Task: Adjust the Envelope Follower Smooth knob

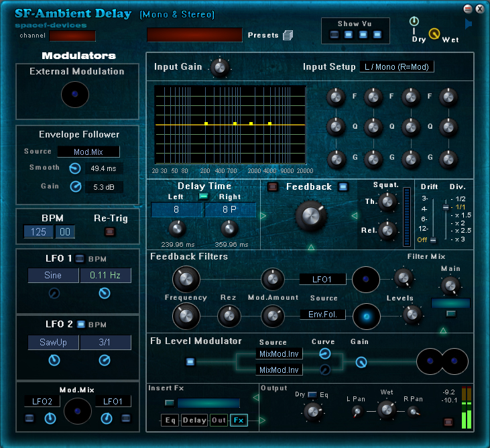Action: pyautogui.click(x=74, y=168)
